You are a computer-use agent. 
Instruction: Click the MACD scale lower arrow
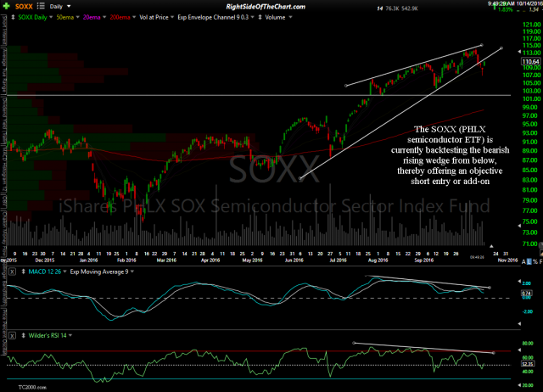coord(518,323)
